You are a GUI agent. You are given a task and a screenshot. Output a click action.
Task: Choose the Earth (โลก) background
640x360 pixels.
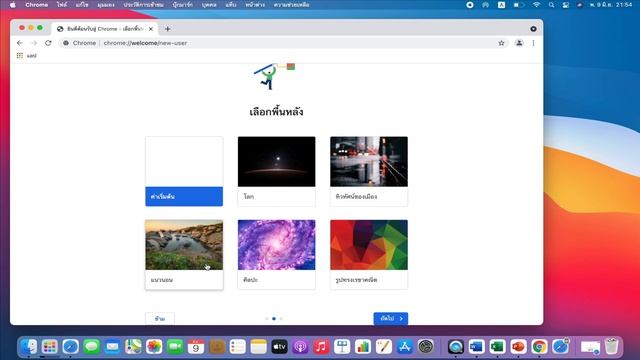tap(276, 171)
